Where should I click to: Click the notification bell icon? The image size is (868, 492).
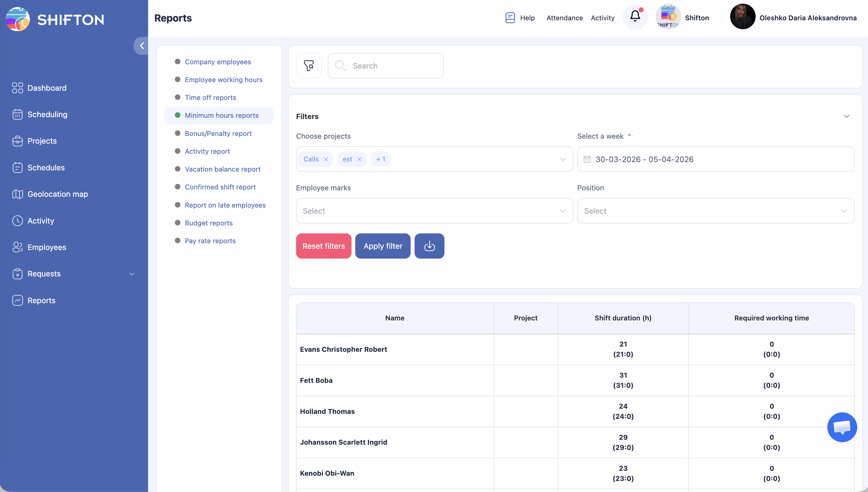[635, 17]
